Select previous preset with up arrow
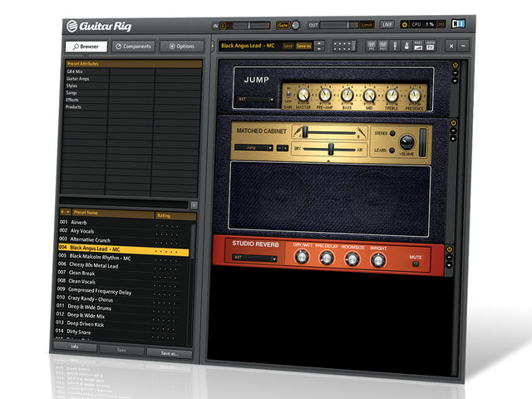532x399 pixels. coord(319,42)
